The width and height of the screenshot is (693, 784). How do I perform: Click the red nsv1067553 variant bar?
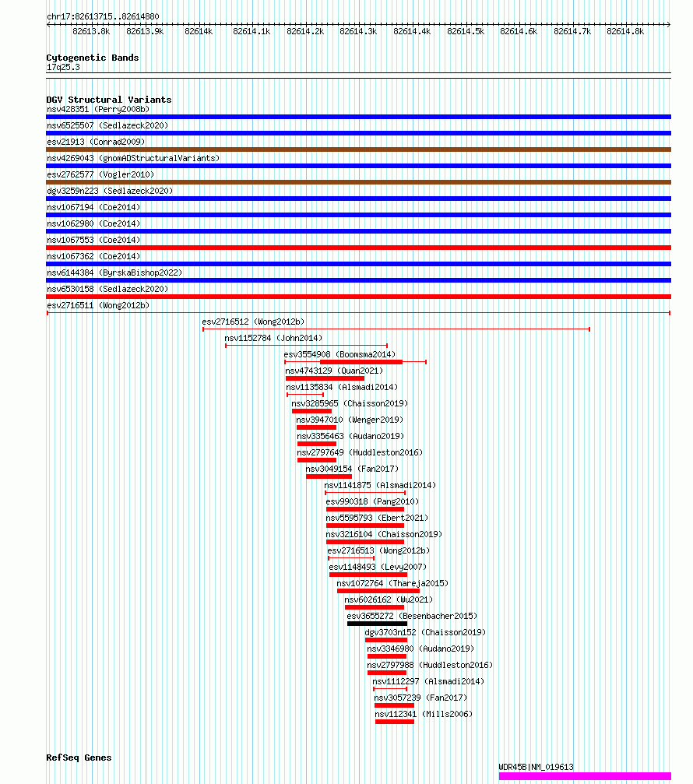[358, 248]
